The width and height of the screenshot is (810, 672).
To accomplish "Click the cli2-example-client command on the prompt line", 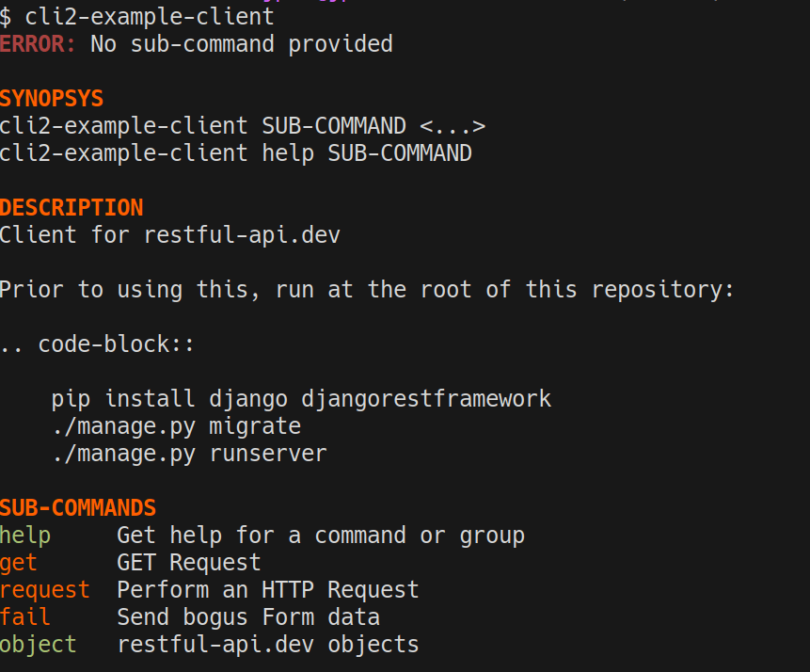I will click(150, 17).
